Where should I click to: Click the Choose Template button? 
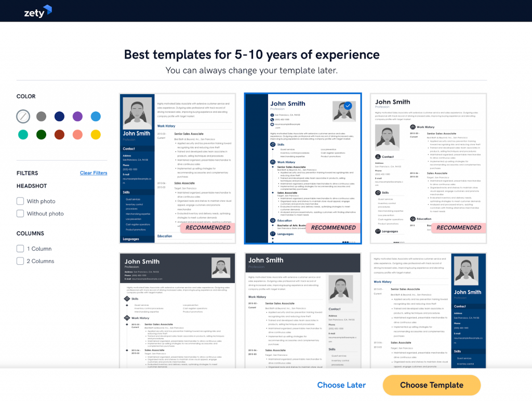tap(431, 385)
